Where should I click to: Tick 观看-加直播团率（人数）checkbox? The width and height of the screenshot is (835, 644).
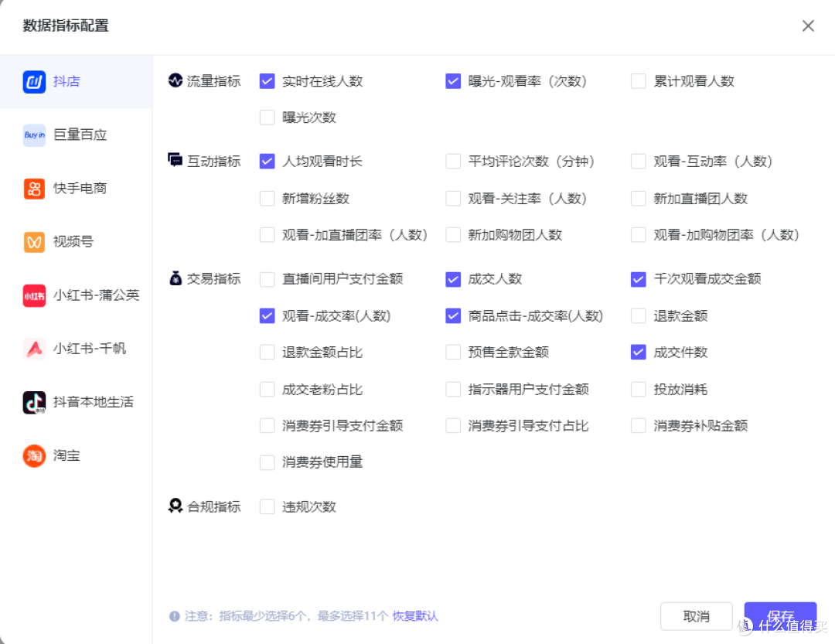coord(267,234)
